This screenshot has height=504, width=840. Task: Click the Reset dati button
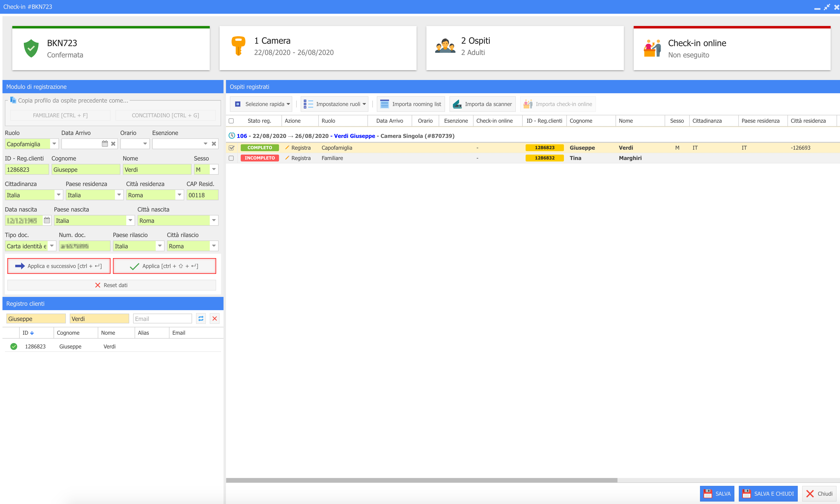pos(112,285)
